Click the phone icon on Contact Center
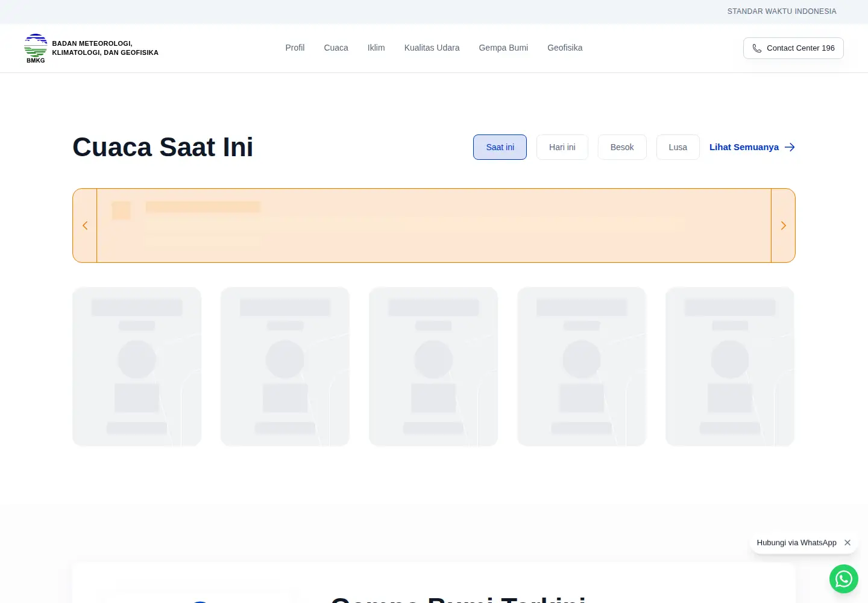Viewport: 868px width, 603px height. tap(757, 48)
